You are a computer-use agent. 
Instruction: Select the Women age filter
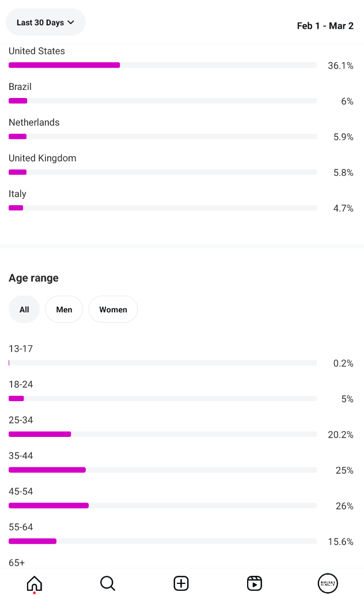tap(113, 310)
